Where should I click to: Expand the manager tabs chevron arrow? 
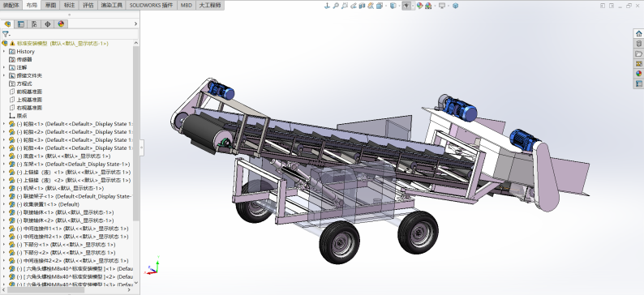pos(135,24)
